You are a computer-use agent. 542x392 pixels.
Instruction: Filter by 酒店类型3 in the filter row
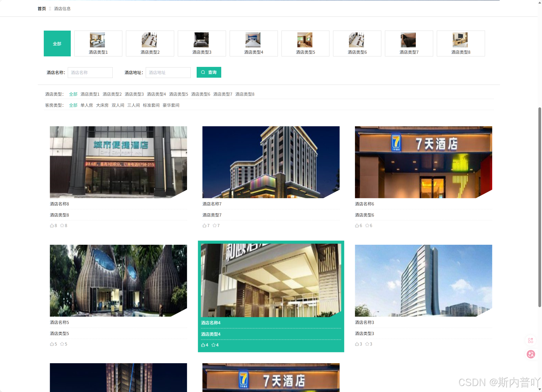pos(134,94)
